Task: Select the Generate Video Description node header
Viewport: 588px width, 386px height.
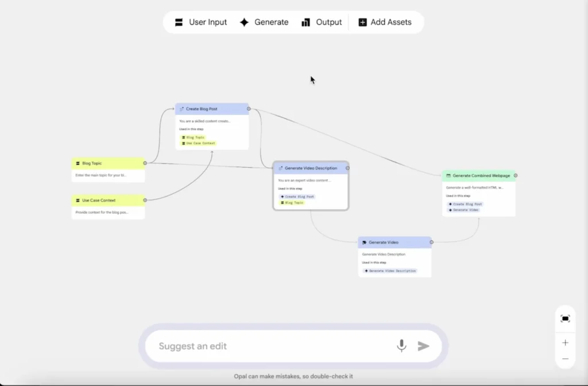Action: (311, 168)
